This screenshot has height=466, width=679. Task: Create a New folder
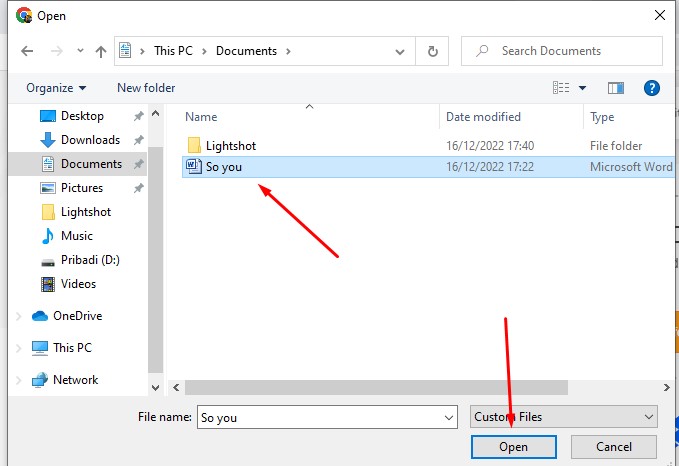tap(146, 88)
